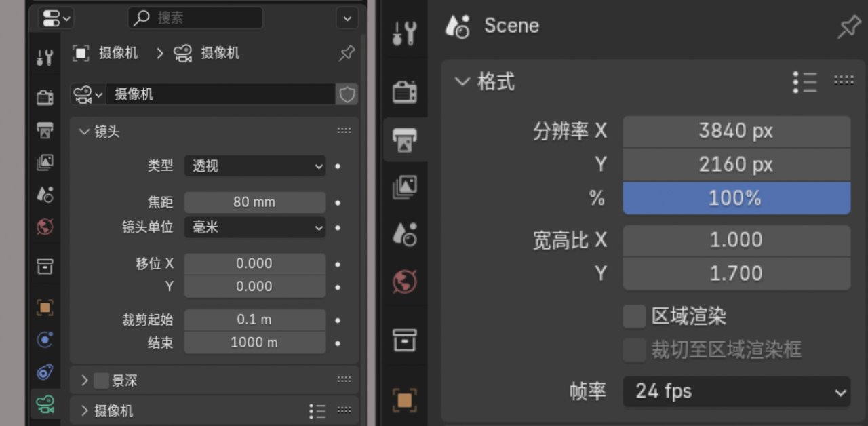Open the 类型 dropdown showing 透视
Screen dimensions: 868x426
pos(254,166)
